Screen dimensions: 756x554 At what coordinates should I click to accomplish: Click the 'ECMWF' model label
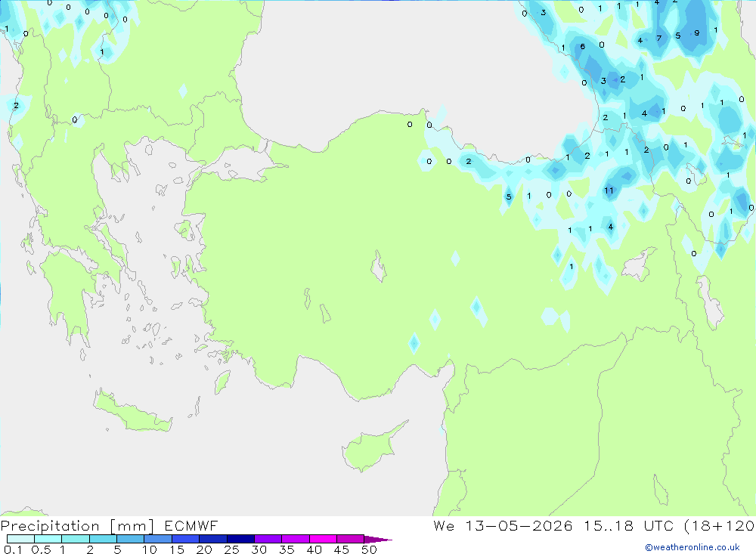(x=191, y=525)
